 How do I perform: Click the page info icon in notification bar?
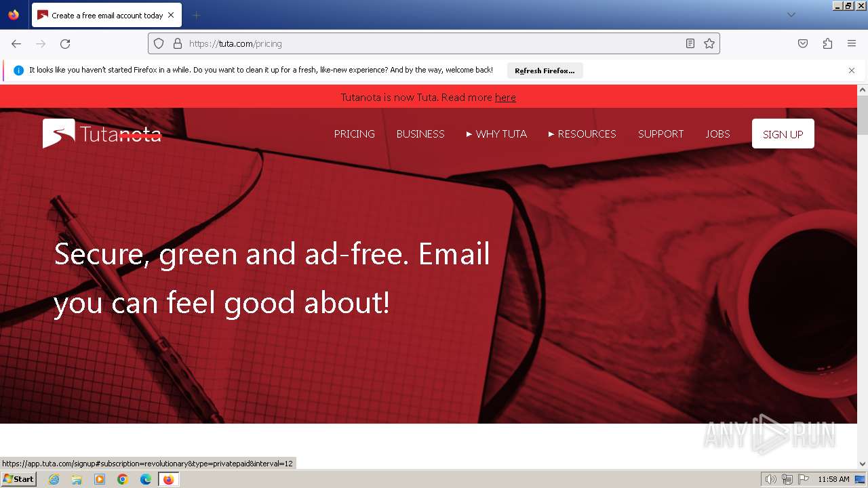click(x=18, y=70)
